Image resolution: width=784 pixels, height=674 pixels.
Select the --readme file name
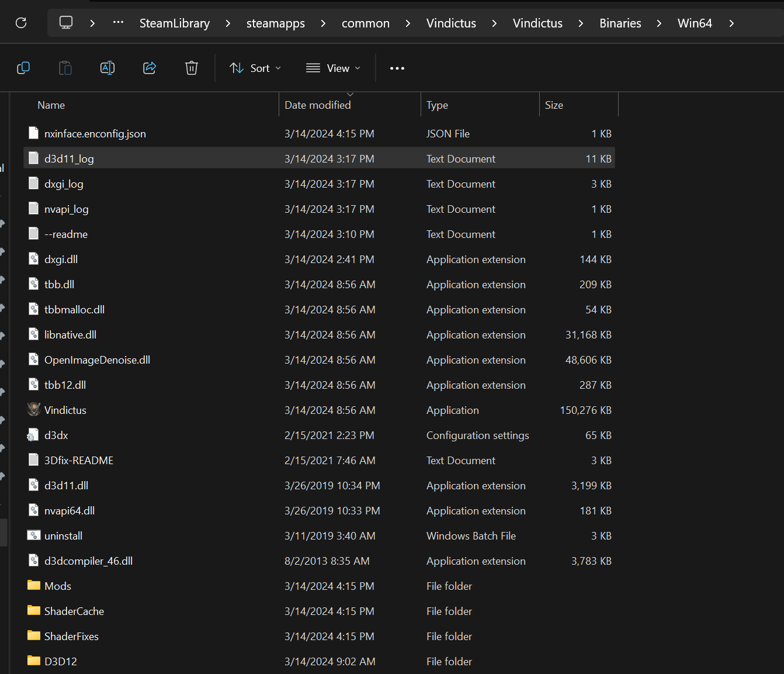[66, 234]
